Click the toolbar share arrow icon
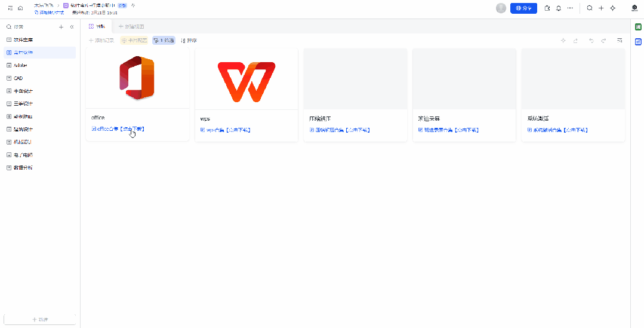The width and height of the screenshot is (644, 328). [575, 40]
